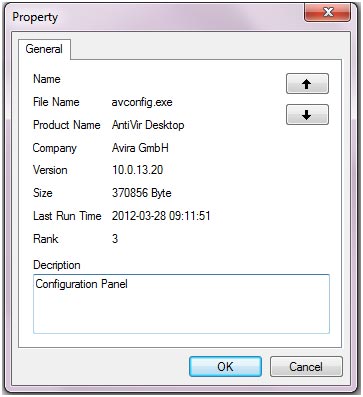Click the version value 10.0.13.20
The image size is (363, 397).
coord(137,170)
